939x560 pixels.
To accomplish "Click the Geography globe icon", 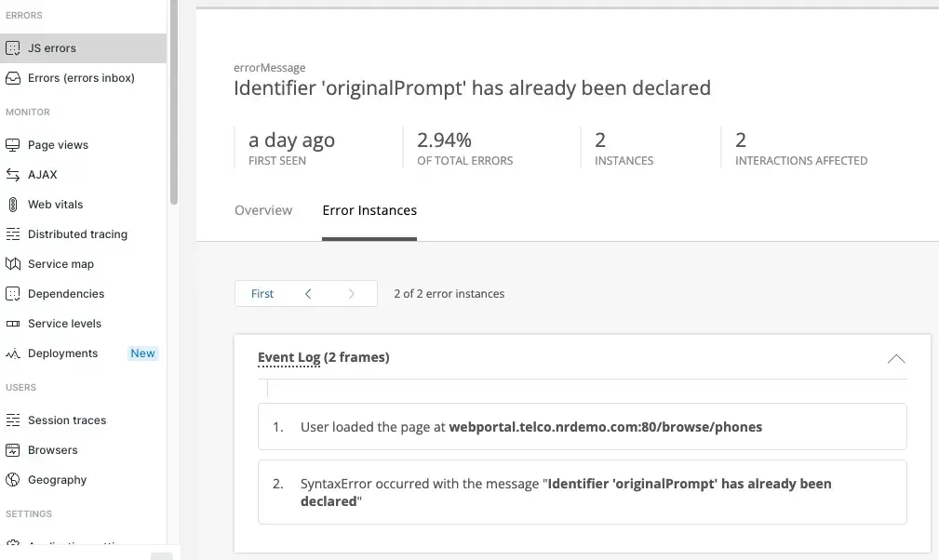I will click(x=13, y=480).
